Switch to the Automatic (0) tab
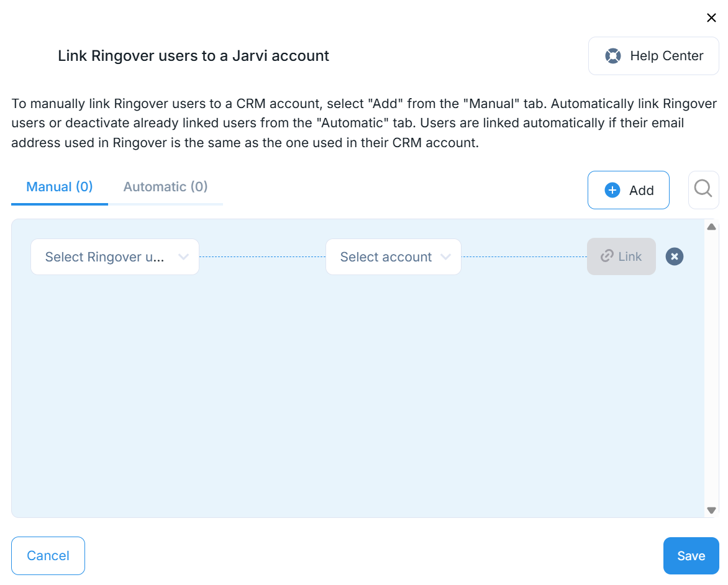 coord(165,187)
